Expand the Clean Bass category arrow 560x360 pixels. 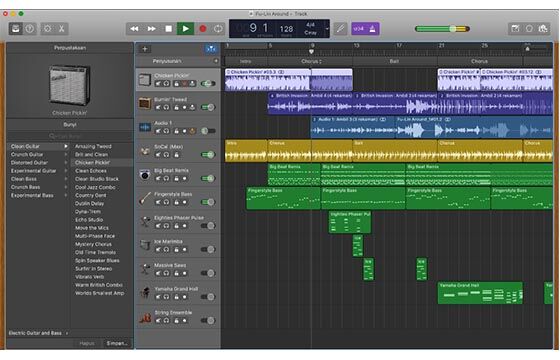coord(66,179)
